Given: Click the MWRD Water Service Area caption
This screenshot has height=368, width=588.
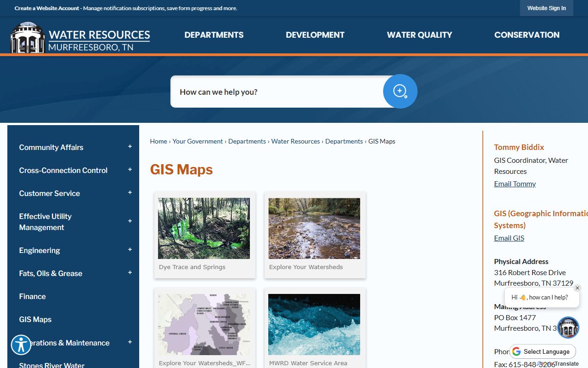Looking at the screenshot, I should [308, 363].
